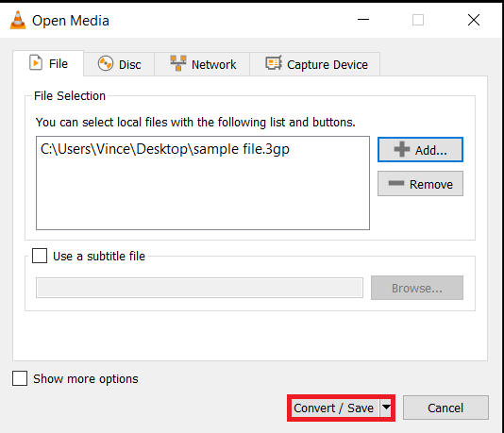Click the Convert / Save button

(x=334, y=408)
